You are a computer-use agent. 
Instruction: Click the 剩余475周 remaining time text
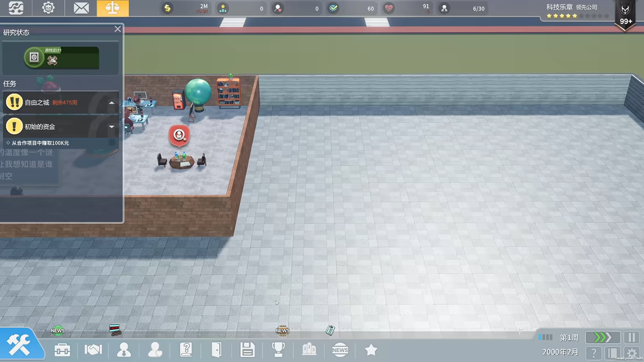[x=64, y=103]
